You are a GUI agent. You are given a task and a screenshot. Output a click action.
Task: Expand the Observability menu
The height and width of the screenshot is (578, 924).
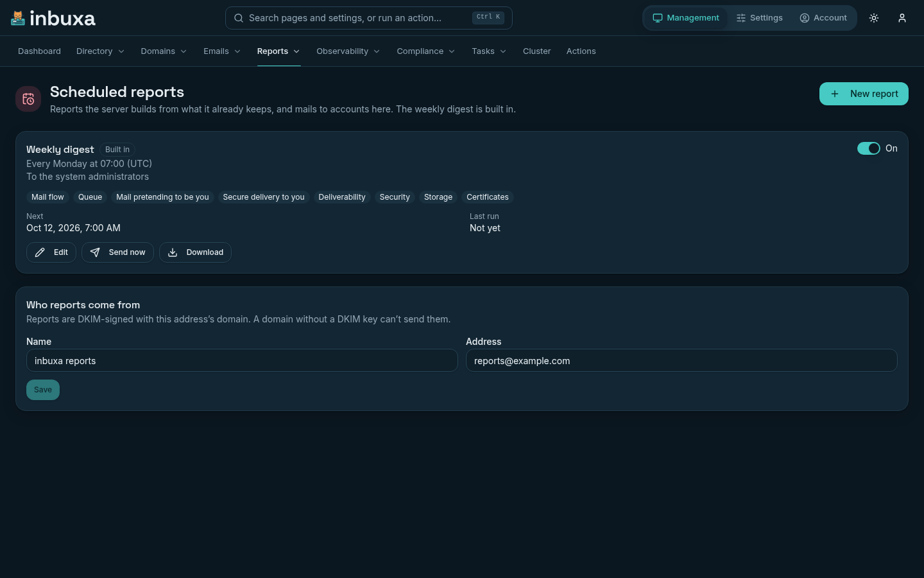pyautogui.click(x=348, y=51)
